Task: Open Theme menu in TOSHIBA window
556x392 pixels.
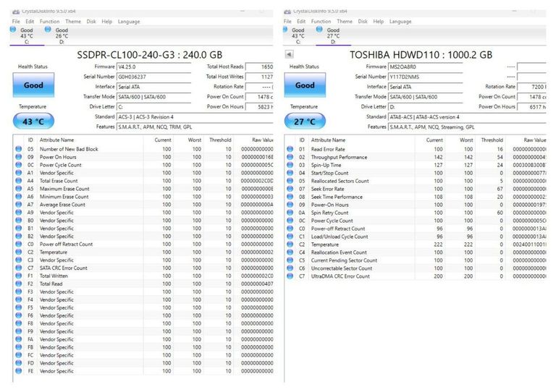Action: (x=345, y=22)
